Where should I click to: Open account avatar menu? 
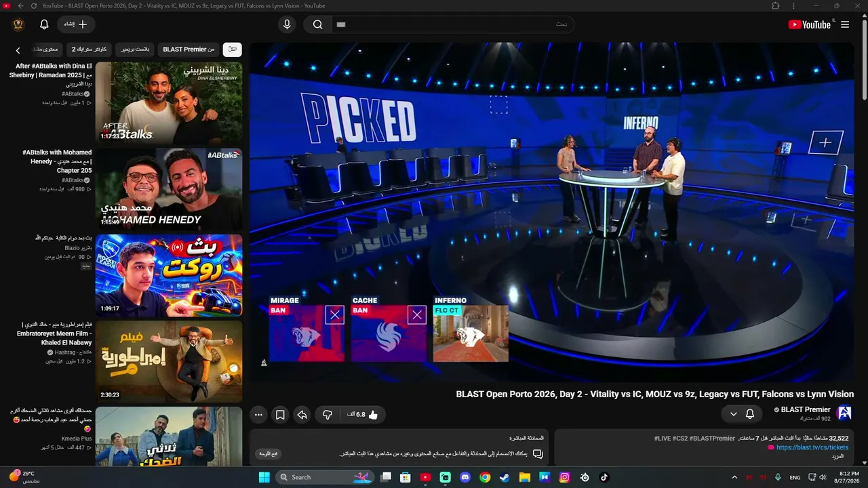[x=18, y=24]
